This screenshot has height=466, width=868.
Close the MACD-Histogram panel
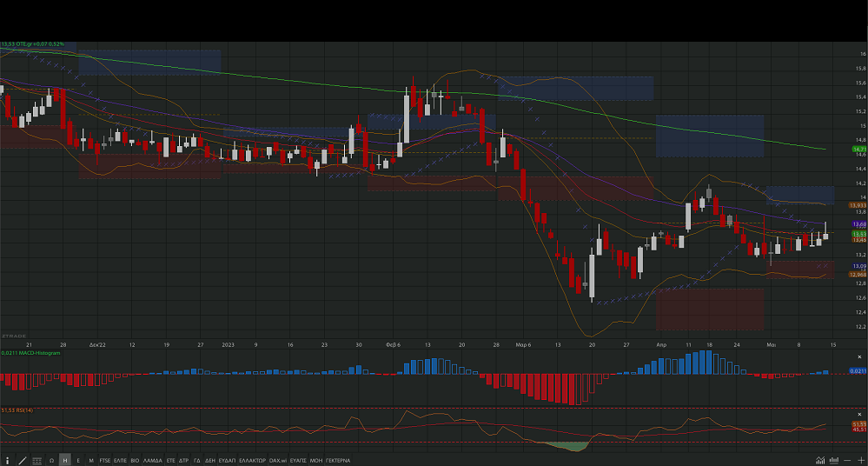859,356
